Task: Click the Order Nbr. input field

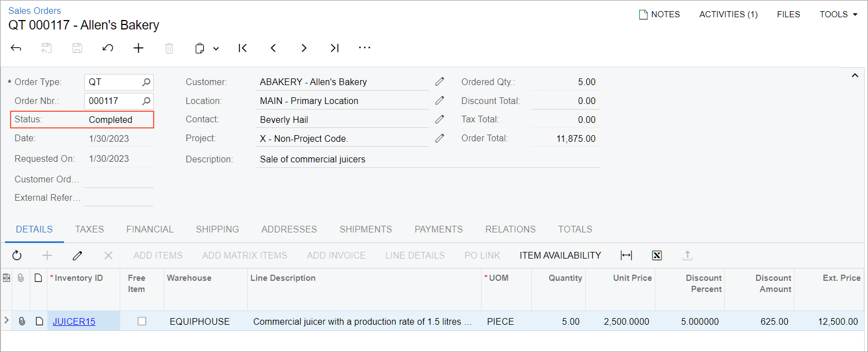Action: (113, 101)
